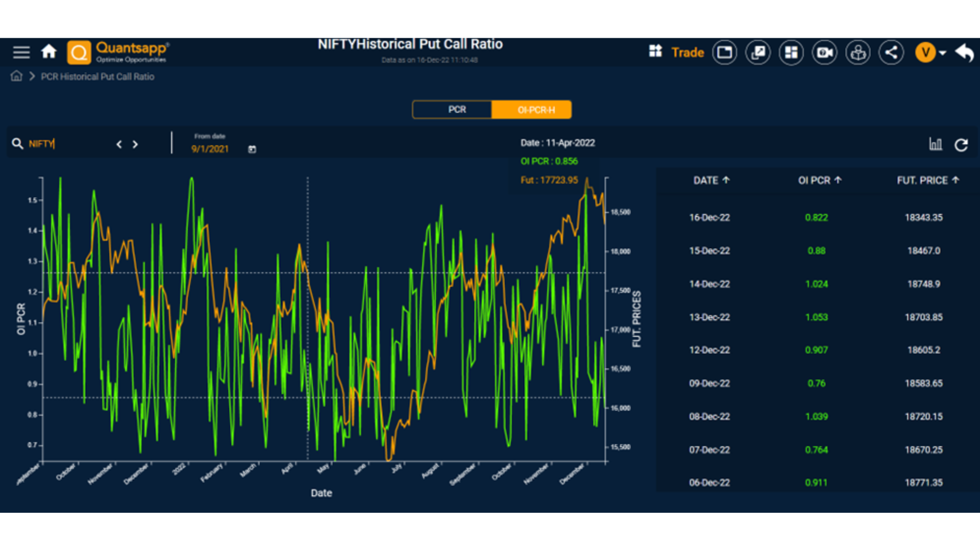This screenshot has height=551, width=980.
Task: Click the share icon
Action: point(891,53)
